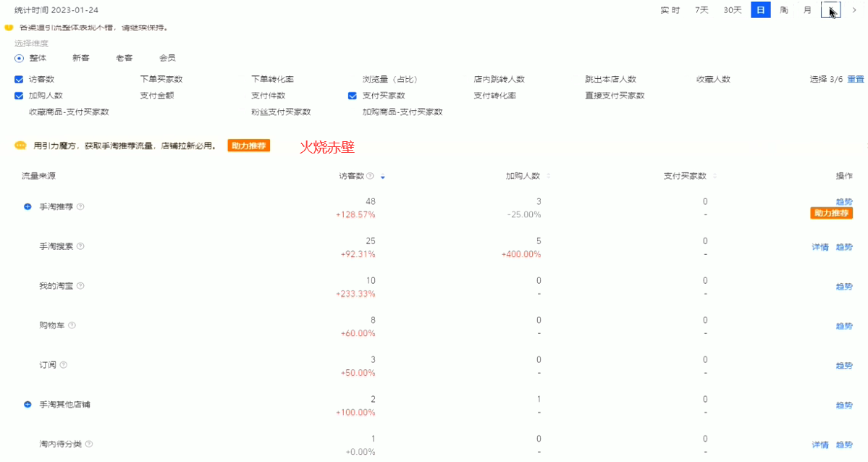This screenshot has width=868, height=462.
Task: Open 趋势 for the 淘内待分类 row
Action: pyautogui.click(x=844, y=445)
